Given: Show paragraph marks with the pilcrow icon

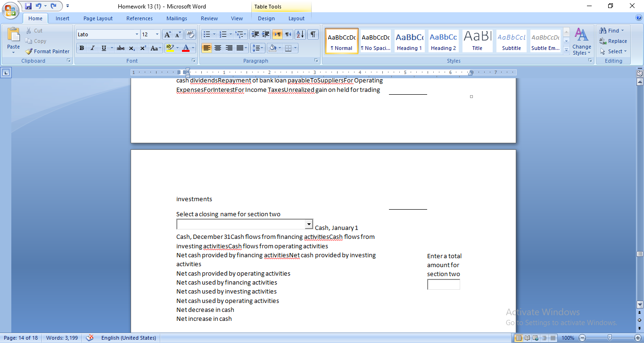Looking at the screenshot, I should click(313, 34).
